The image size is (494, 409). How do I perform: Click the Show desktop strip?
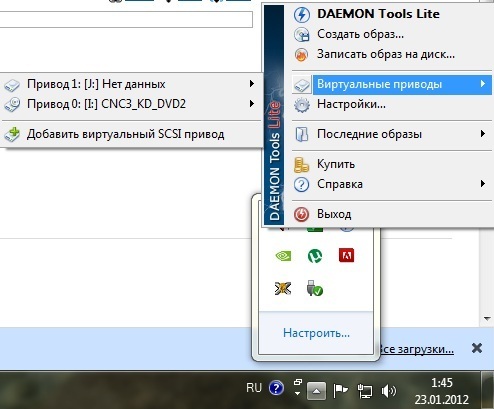(488, 390)
